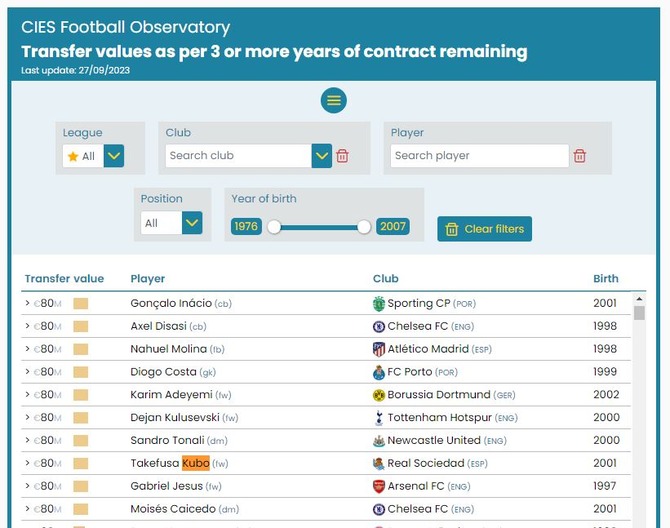
Task: Click the table scrollbar up arrow
Action: (x=639, y=299)
